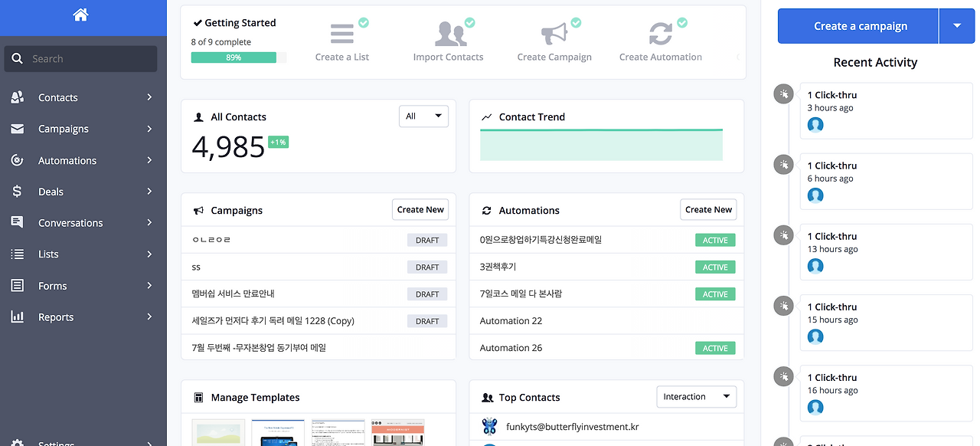Screen dimensions: 980x446
Task: Click the Create Campaign megaphone icon
Action: 554,34
